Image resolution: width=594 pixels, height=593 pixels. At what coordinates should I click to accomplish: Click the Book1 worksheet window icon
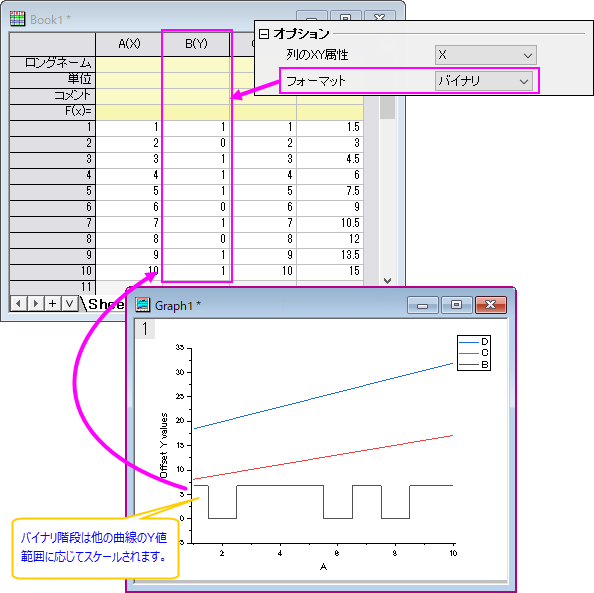(17, 19)
